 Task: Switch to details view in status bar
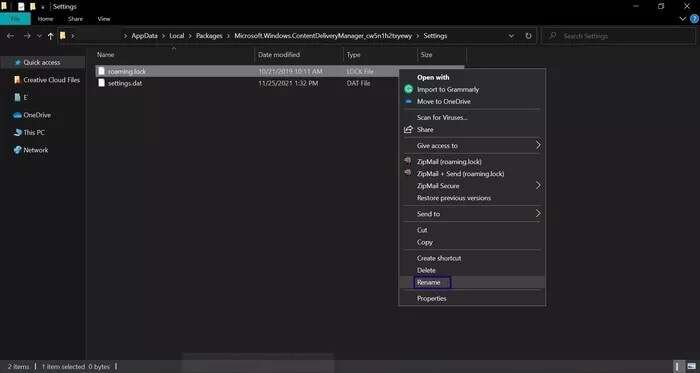click(x=678, y=366)
